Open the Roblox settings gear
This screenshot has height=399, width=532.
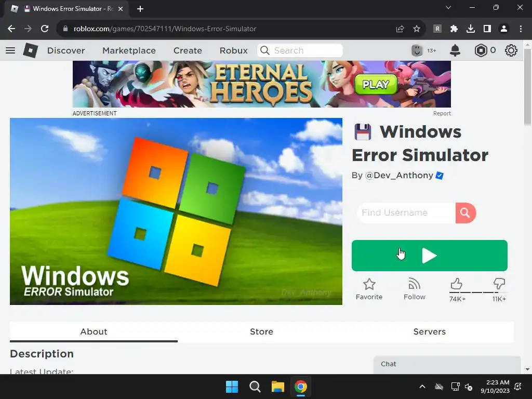pos(511,50)
